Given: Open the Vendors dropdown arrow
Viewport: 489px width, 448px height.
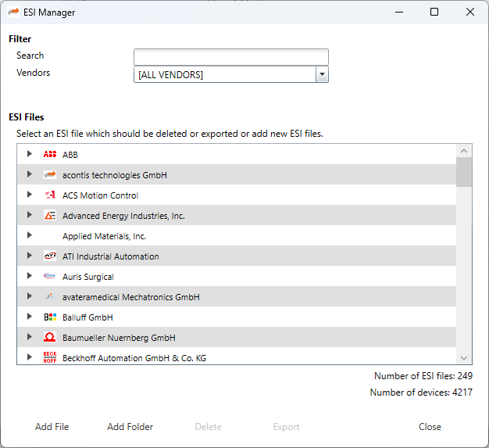Looking at the screenshot, I should (x=322, y=74).
